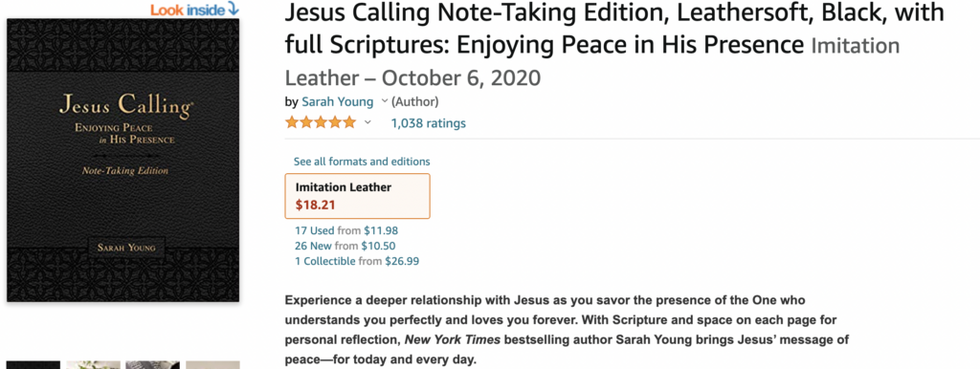Click the five-star rating icons

pos(321,122)
